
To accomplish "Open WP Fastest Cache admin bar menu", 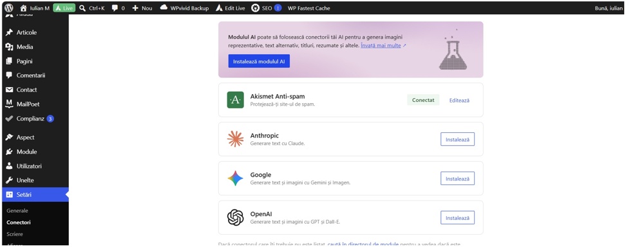I will (x=308, y=8).
